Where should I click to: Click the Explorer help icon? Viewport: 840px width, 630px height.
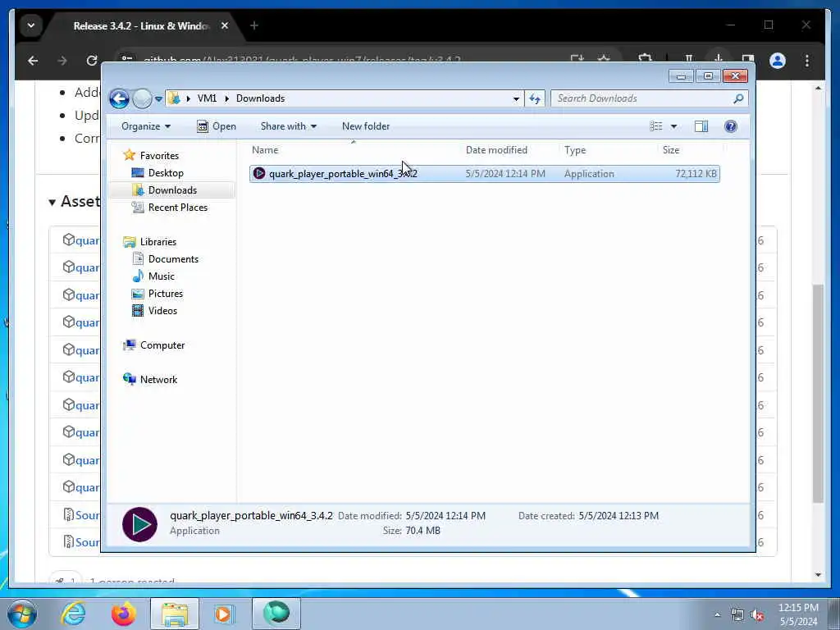pyautogui.click(x=730, y=126)
